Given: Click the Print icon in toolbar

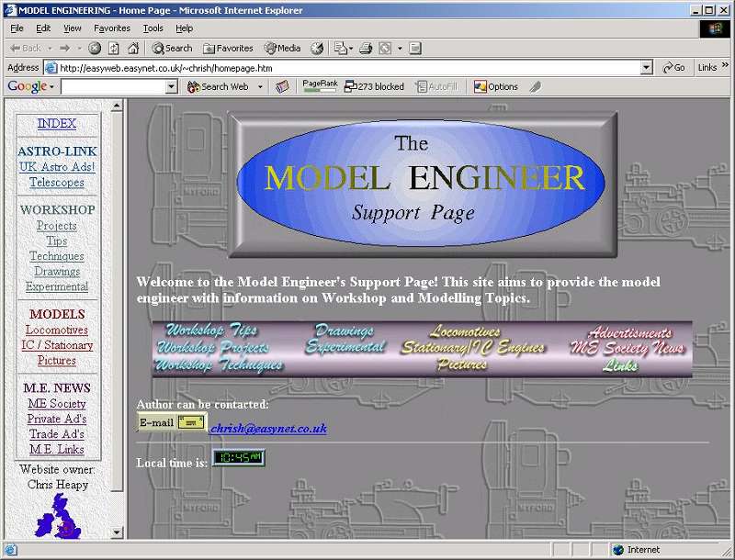Looking at the screenshot, I should pyautogui.click(x=366, y=48).
